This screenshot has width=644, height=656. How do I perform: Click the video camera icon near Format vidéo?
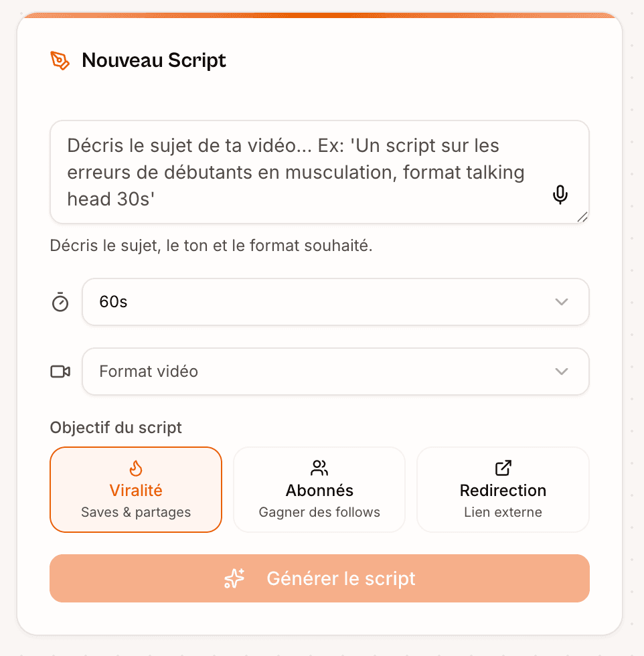coord(60,372)
